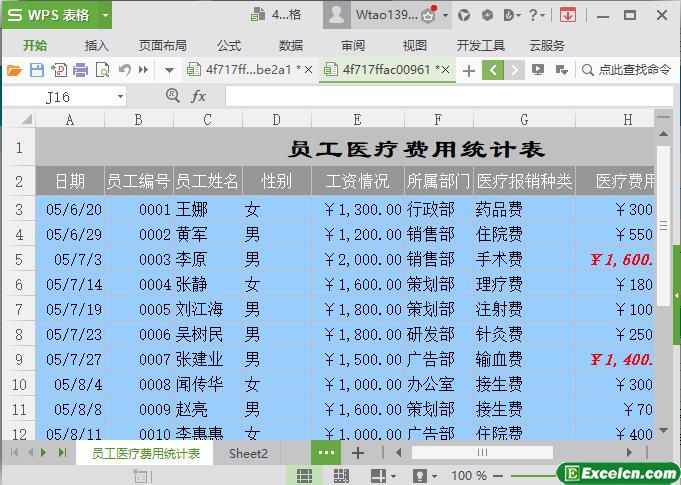The image size is (681, 485).
Task: Click the skin theme icon in title bar
Action: tap(464, 15)
